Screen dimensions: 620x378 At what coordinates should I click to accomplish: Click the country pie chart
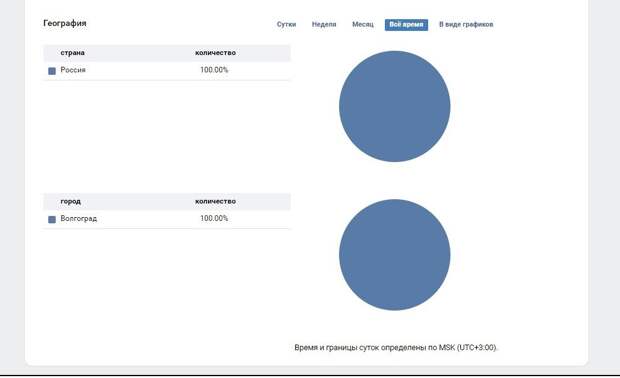[395, 106]
